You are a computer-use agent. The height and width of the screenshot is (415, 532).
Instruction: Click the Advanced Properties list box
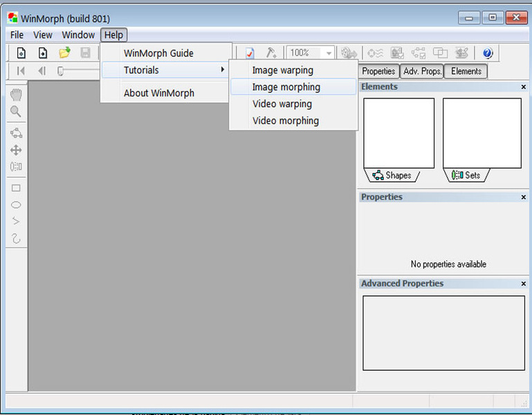(443, 333)
